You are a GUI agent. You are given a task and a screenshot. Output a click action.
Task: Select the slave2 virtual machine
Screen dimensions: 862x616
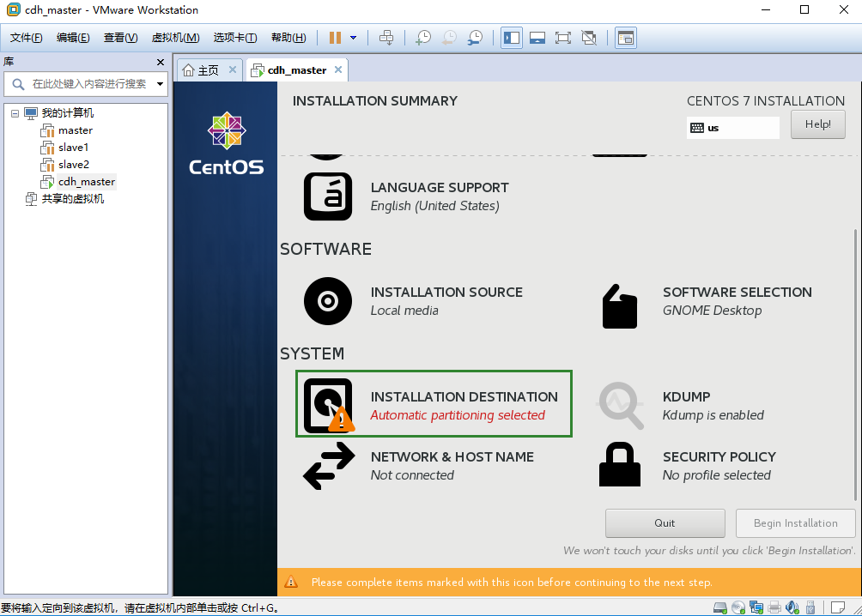[x=74, y=165]
